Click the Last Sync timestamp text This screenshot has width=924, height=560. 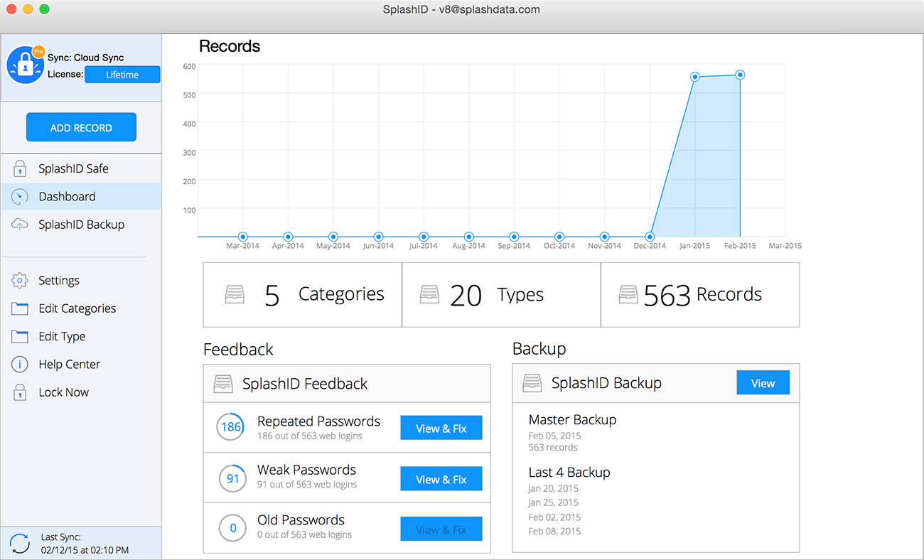85,550
